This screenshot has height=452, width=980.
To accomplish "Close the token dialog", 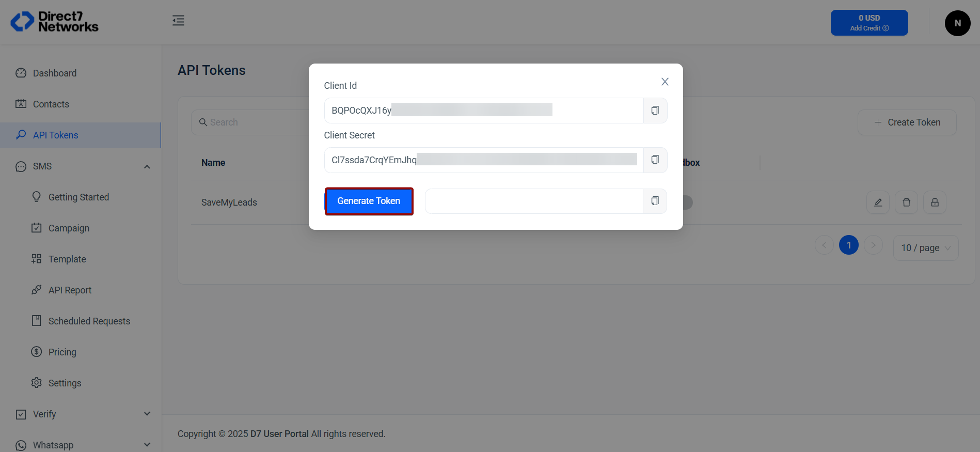I will point(665,82).
